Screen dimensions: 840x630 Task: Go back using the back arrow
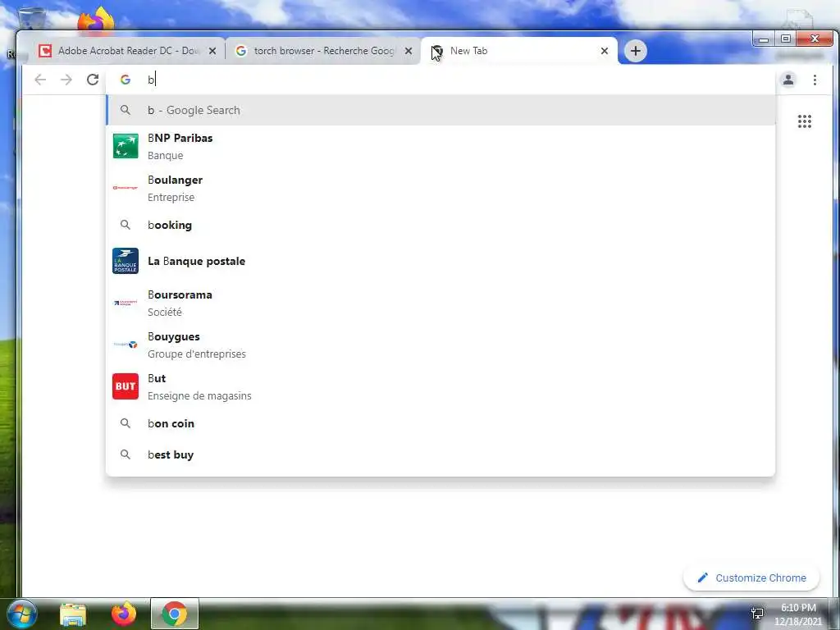coord(40,80)
